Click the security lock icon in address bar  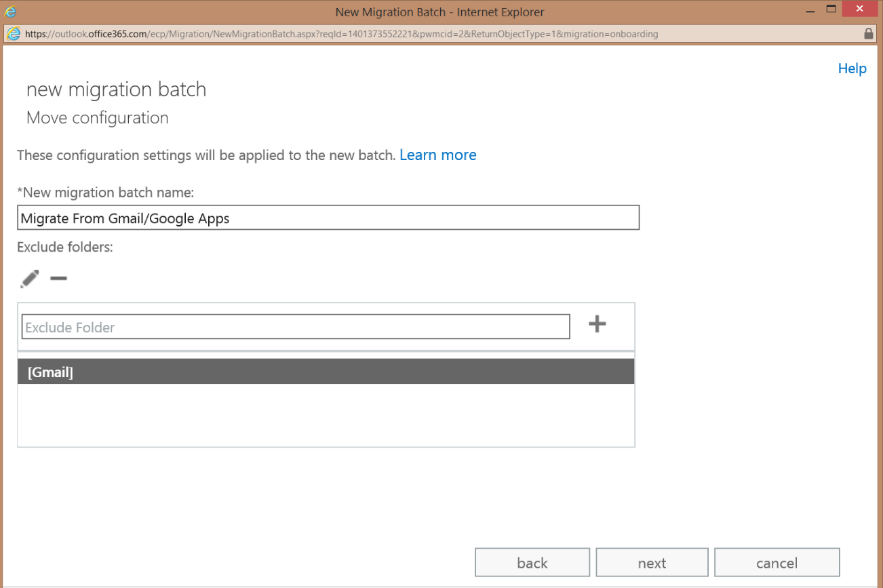pos(869,33)
